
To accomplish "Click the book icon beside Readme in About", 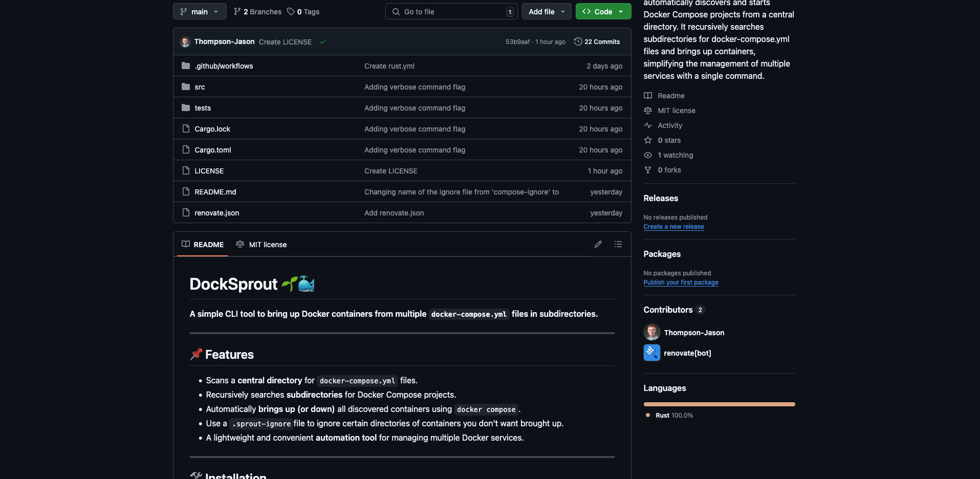I will pos(648,96).
